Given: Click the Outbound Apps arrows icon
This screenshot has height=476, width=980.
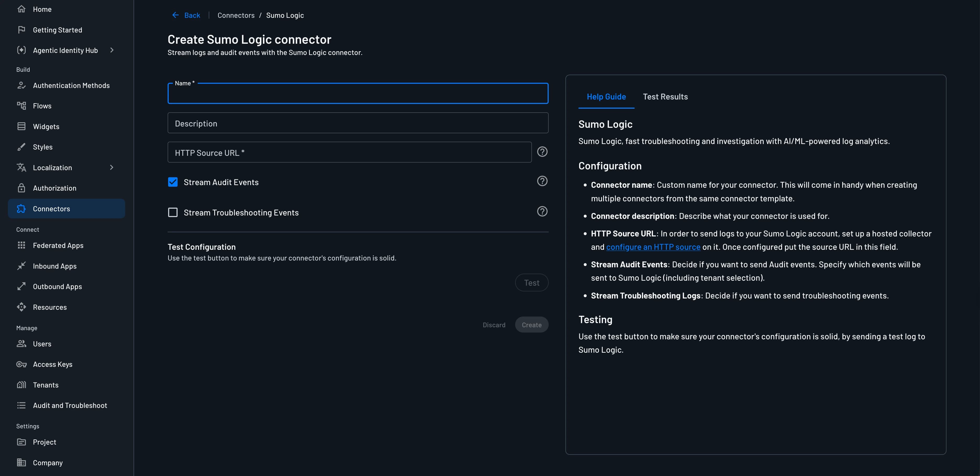Looking at the screenshot, I should [x=21, y=286].
